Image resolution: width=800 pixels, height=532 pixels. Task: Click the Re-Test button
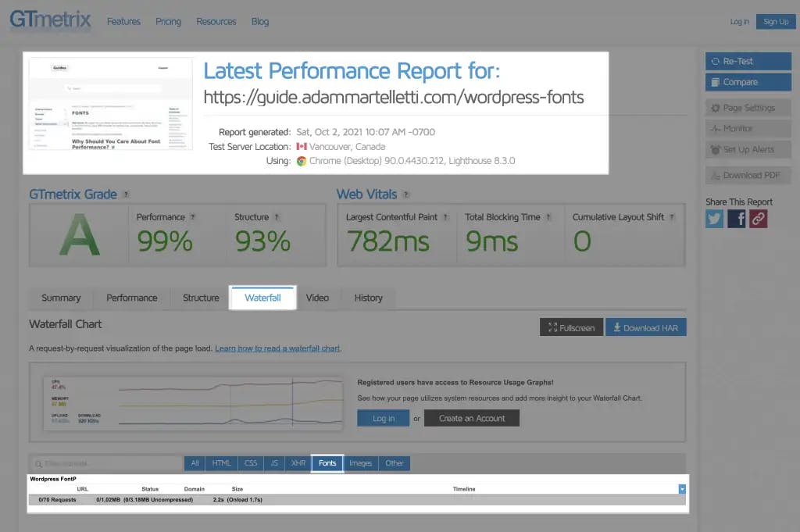(x=748, y=61)
